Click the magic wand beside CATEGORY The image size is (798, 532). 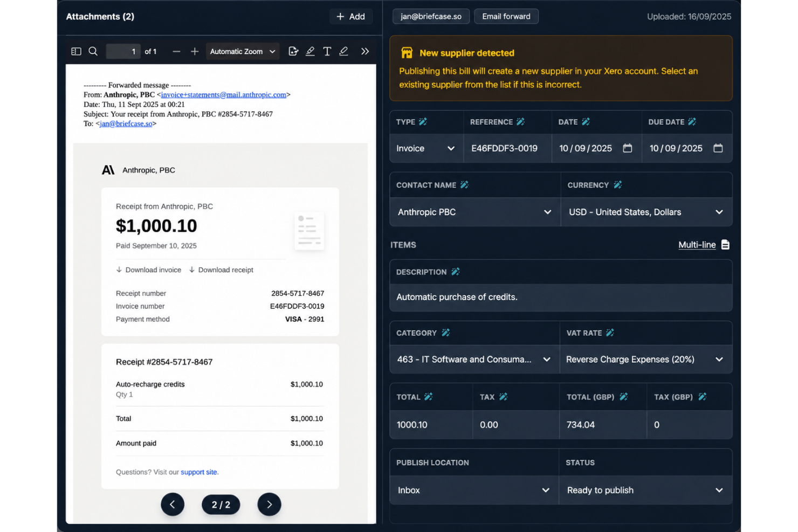[445, 333]
